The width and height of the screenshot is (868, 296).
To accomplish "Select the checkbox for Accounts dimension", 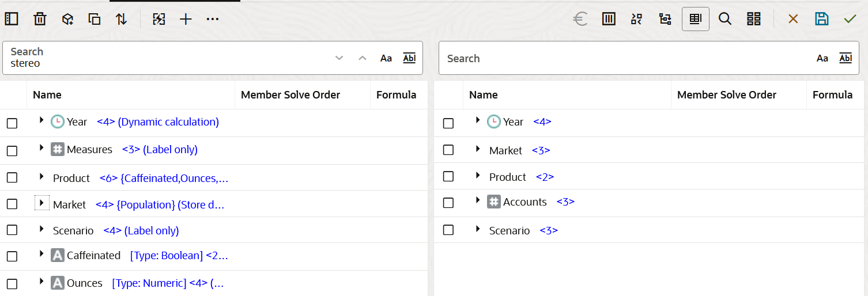I will pos(448,203).
